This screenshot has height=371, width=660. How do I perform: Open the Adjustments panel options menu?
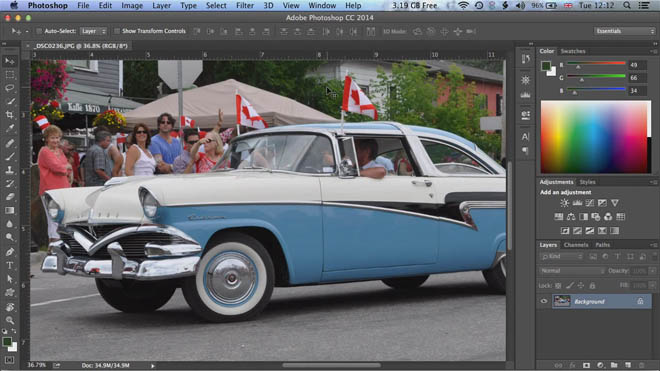(653, 182)
